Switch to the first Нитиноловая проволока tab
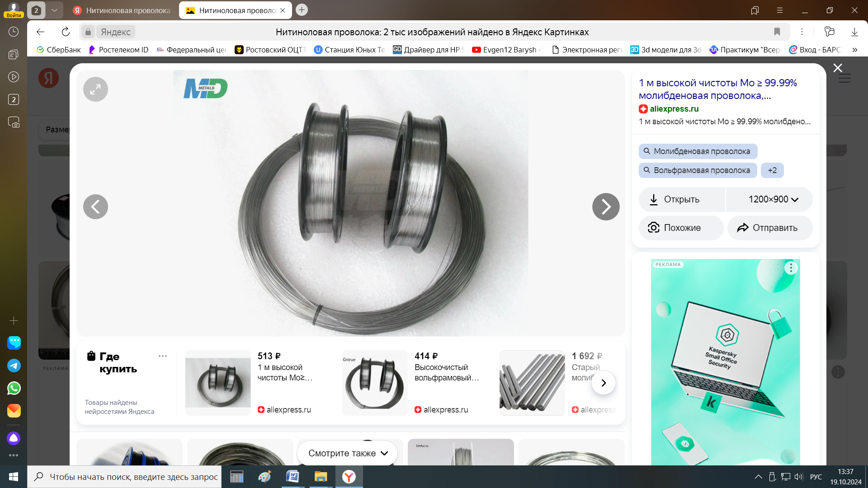Screen dimensions: 868x488 (122, 10)
